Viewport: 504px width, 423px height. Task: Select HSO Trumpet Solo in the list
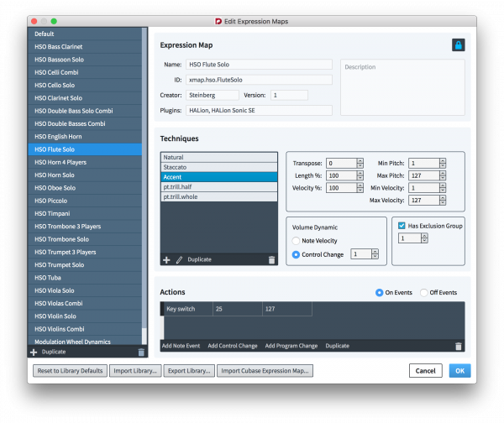(85, 265)
